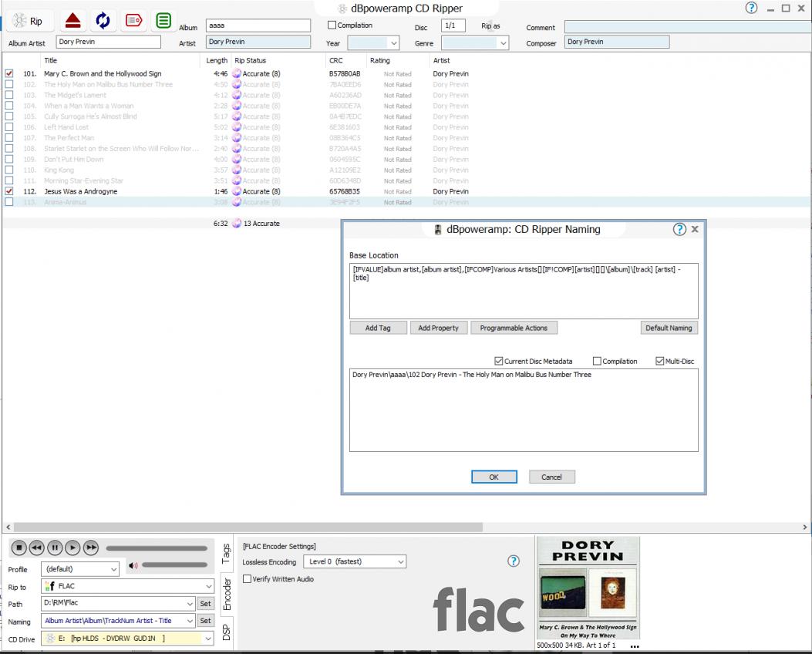Image resolution: width=812 pixels, height=654 pixels.
Task: Open the red tag metadata icon
Action: (x=133, y=21)
